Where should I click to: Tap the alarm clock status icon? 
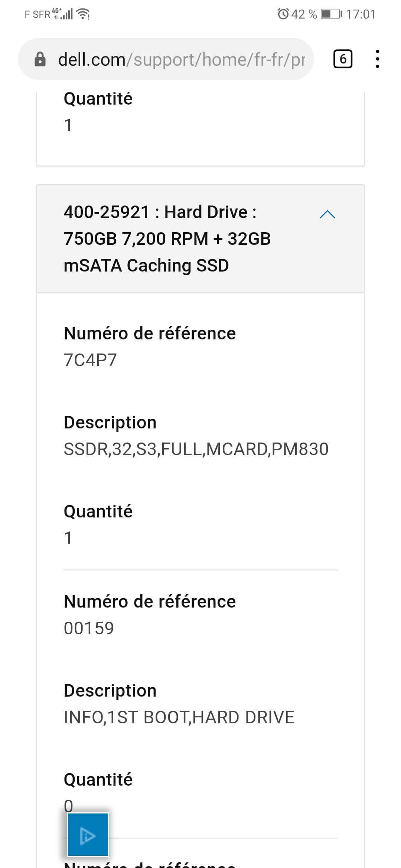click(283, 14)
